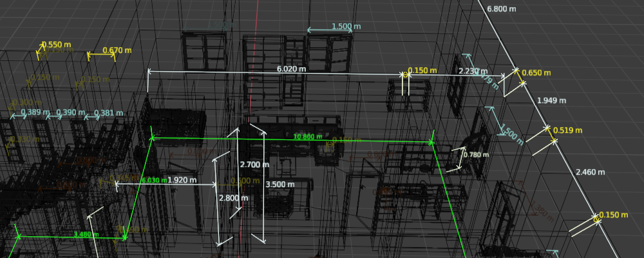
Task: Select the green 6.030 m dimension label
Action: (153, 180)
